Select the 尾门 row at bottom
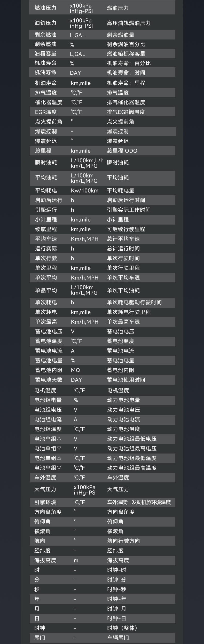The image size is (204, 644). coord(102,638)
